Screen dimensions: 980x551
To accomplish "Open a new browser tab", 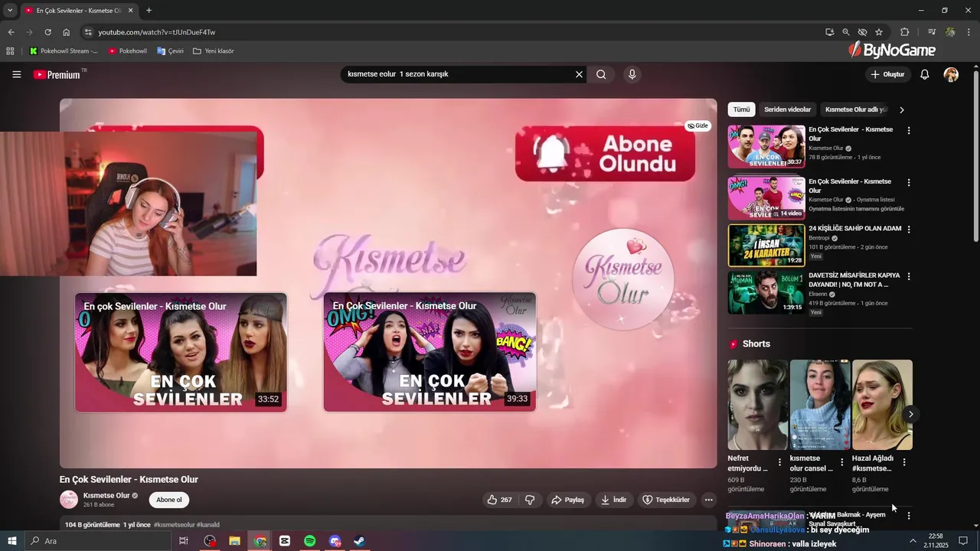I will 149,11.
